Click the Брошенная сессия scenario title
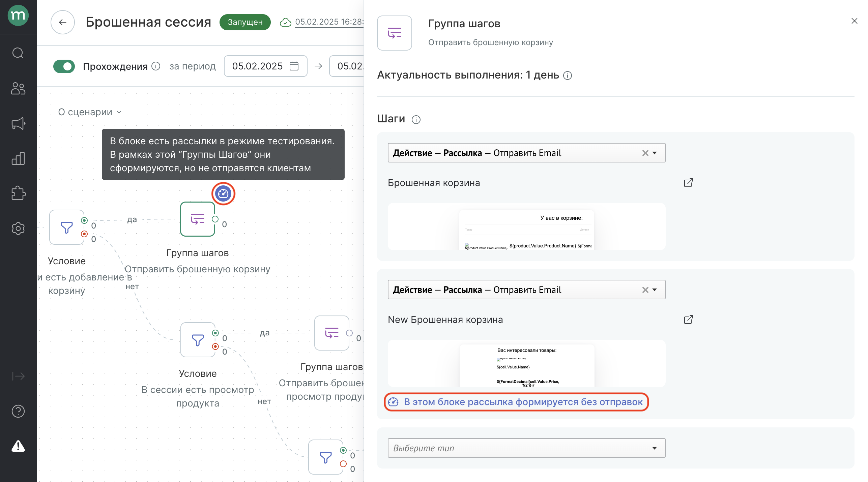This screenshot has height=482, width=868. click(148, 22)
